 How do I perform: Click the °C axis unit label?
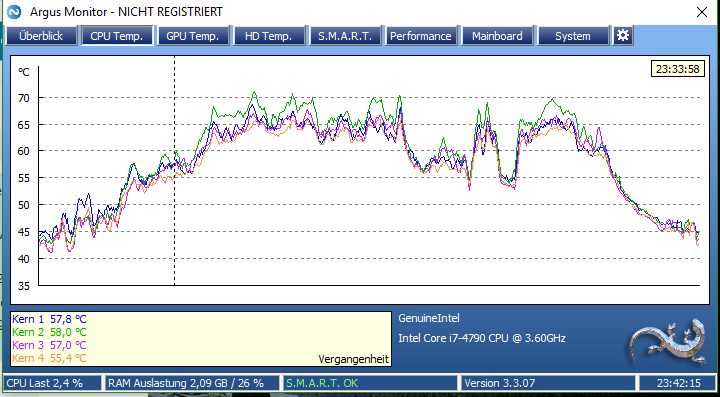(x=23, y=72)
